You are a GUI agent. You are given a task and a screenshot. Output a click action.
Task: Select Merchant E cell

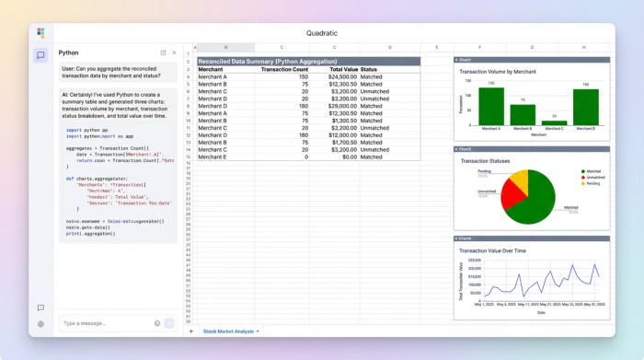225,157
